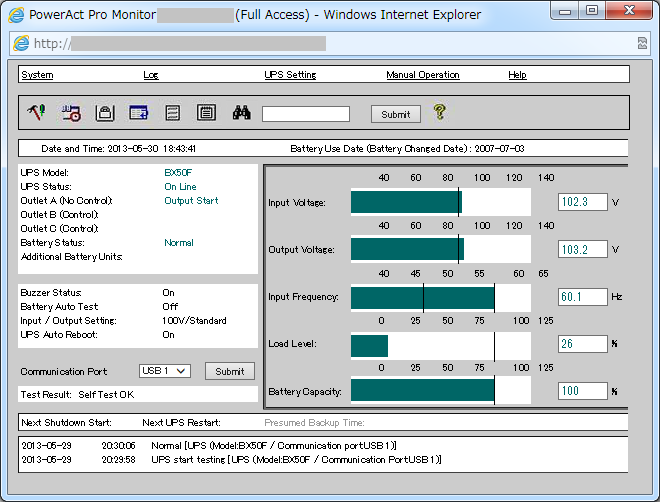Click the Load Level bar gauge
The width and height of the screenshot is (660, 502).
tap(441, 344)
